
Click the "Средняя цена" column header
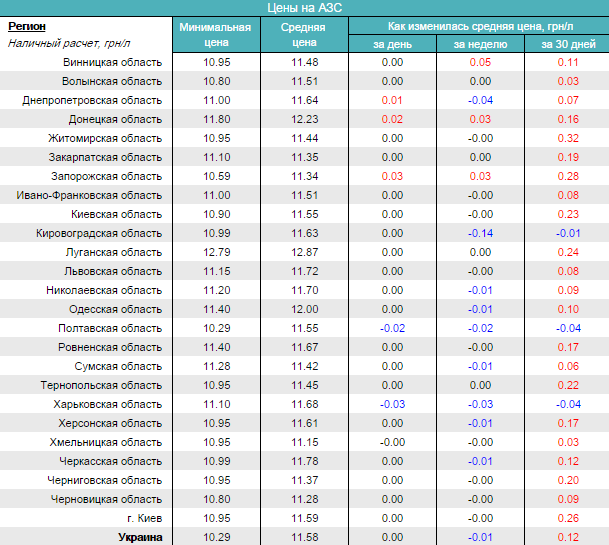305,35
